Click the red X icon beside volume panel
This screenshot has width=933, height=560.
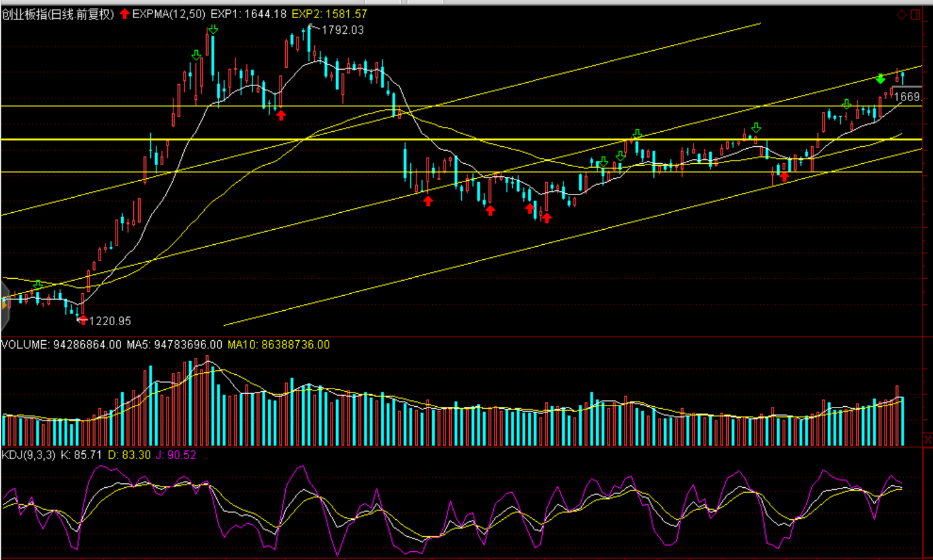tap(928, 439)
